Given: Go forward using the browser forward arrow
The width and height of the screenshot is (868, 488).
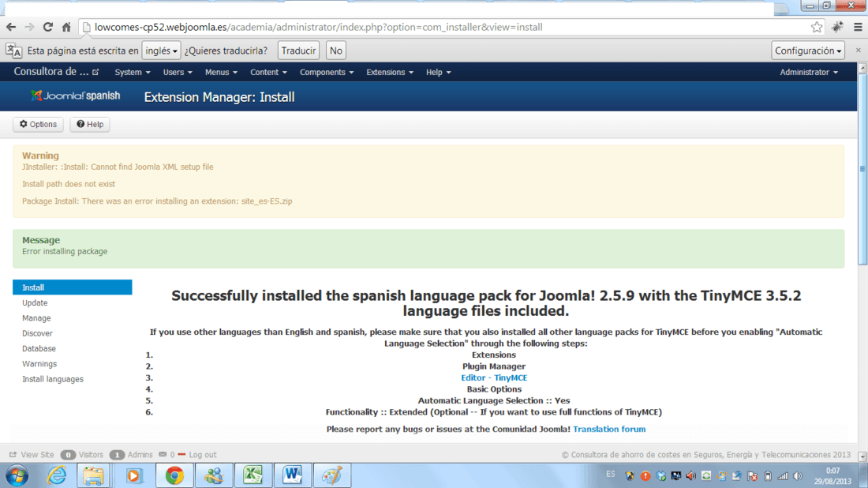Looking at the screenshot, I should [29, 27].
